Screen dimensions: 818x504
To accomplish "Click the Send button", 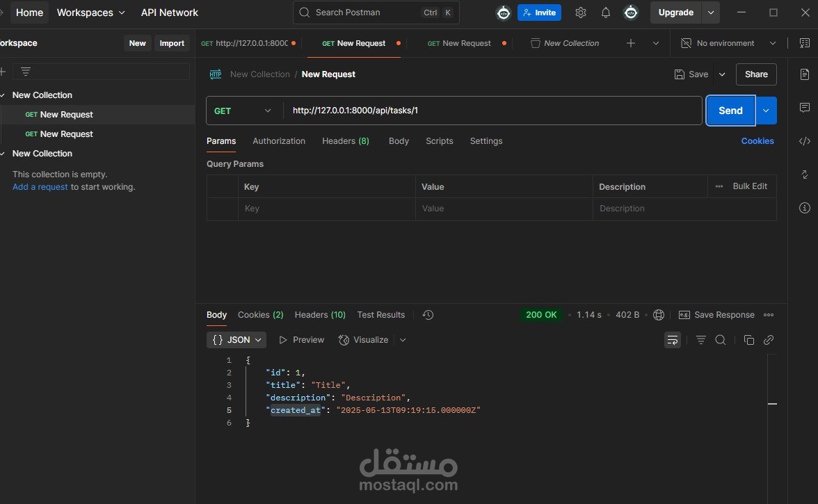I will click(x=730, y=111).
